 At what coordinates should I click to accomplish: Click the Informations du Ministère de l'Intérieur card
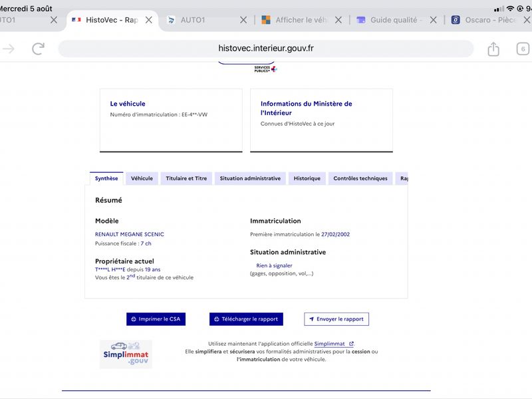click(x=322, y=120)
